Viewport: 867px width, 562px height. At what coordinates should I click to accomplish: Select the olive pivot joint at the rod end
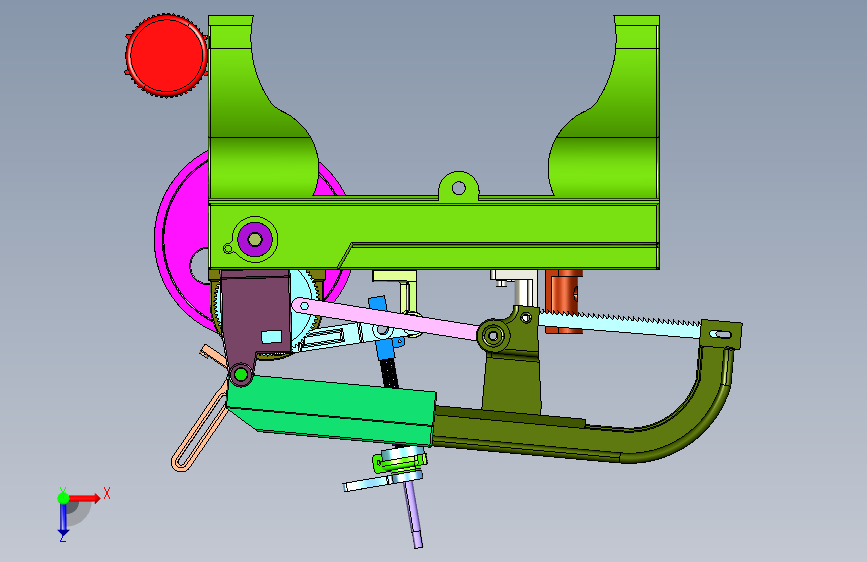[x=494, y=336]
